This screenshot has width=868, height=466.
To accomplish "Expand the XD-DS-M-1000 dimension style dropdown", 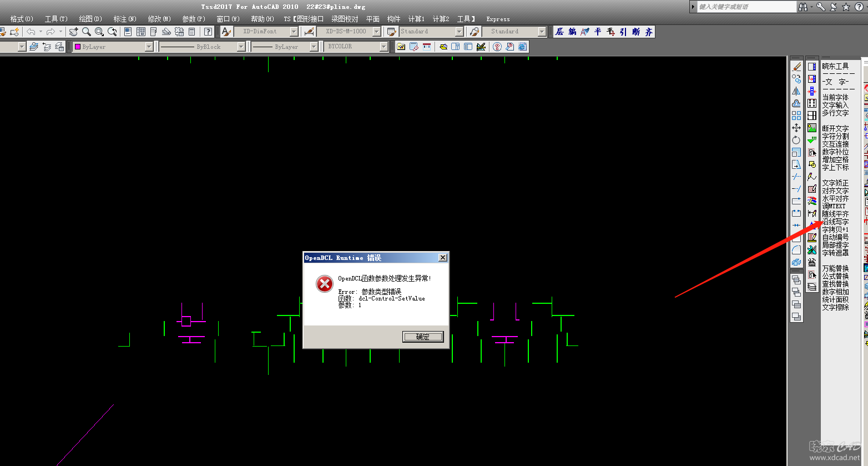I will (x=376, y=32).
